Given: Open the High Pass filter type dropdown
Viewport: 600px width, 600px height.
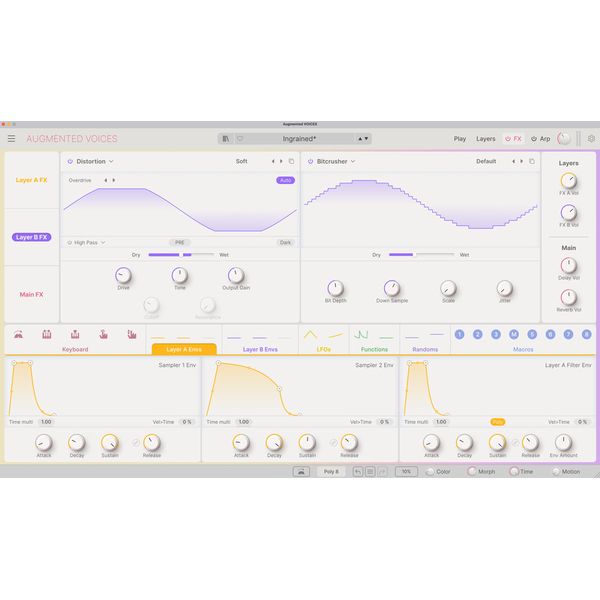Looking at the screenshot, I should 90,243.
